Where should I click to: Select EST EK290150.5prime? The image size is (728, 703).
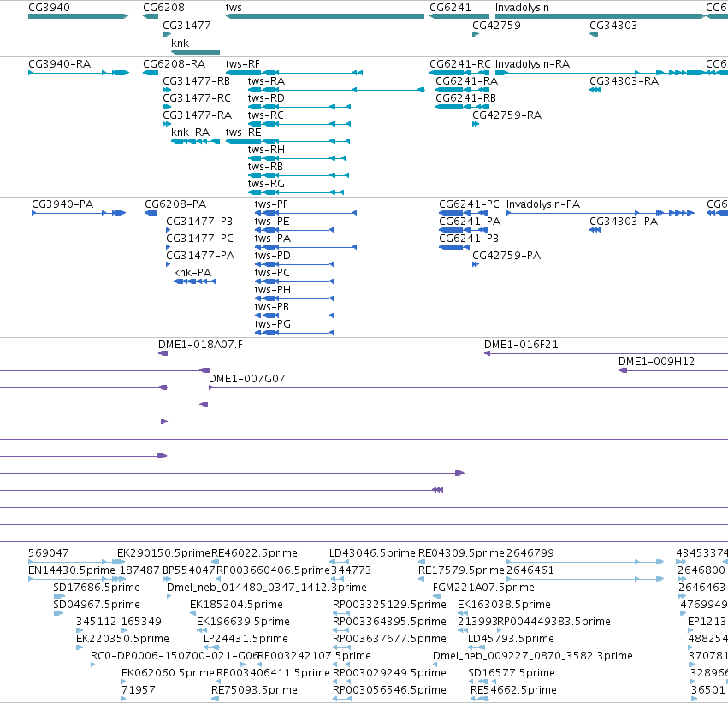pyautogui.click(x=164, y=553)
